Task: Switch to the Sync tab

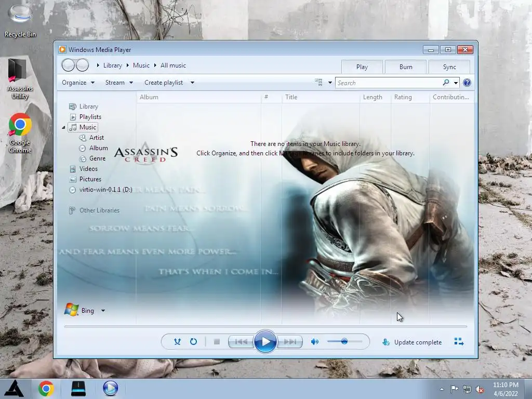Action: coord(449,67)
